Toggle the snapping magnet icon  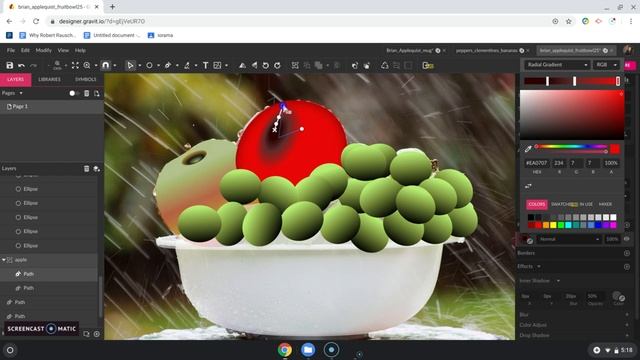coord(106,65)
